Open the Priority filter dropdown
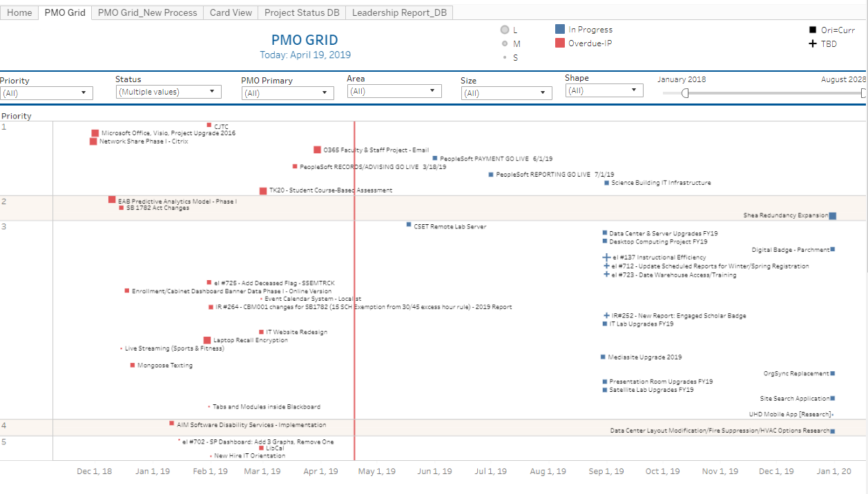The width and height of the screenshot is (868, 494). (46, 93)
